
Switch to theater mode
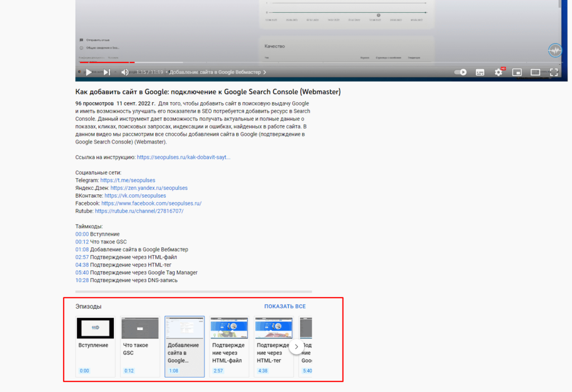pos(535,72)
